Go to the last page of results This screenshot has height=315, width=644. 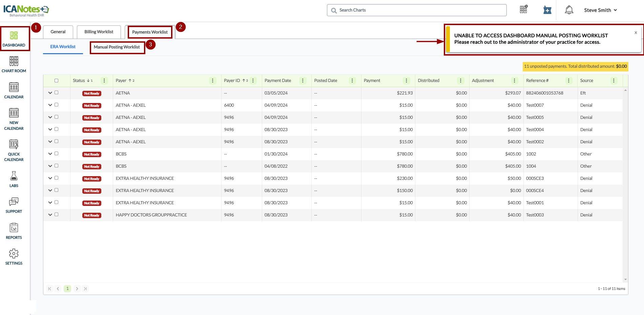click(x=85, y=289)
